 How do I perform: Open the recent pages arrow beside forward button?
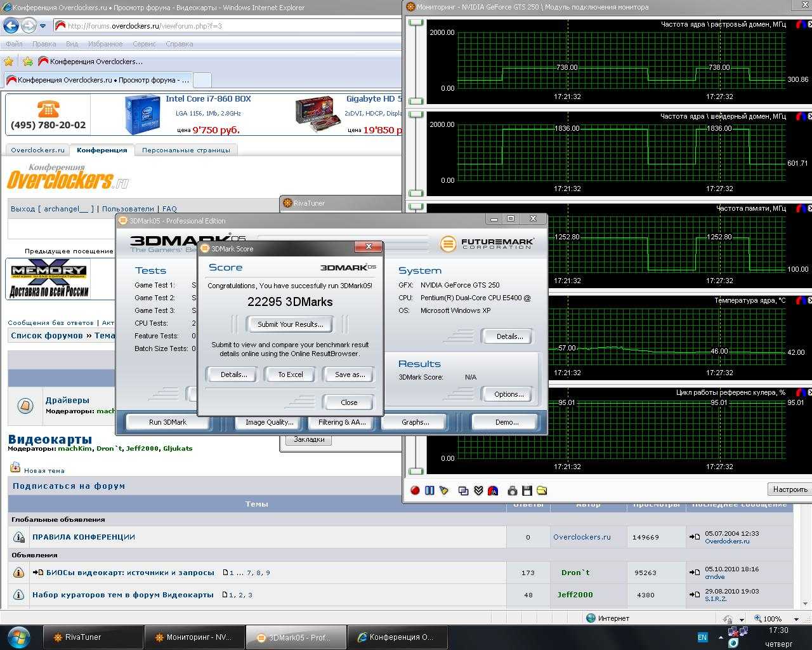[43, 26]
